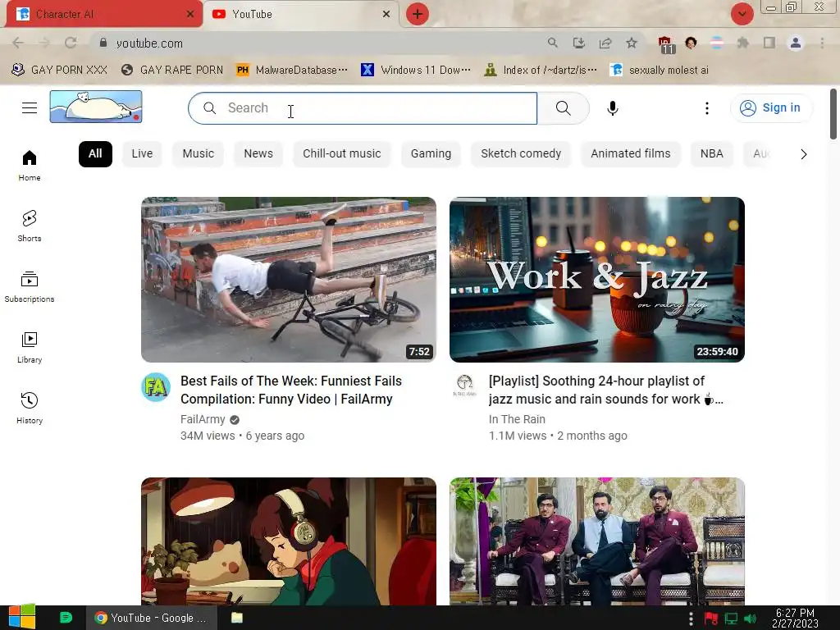Open the lofi girl with headphones thumbnail
The width and height of the screenshot is (840, 630).
(289, 541)
